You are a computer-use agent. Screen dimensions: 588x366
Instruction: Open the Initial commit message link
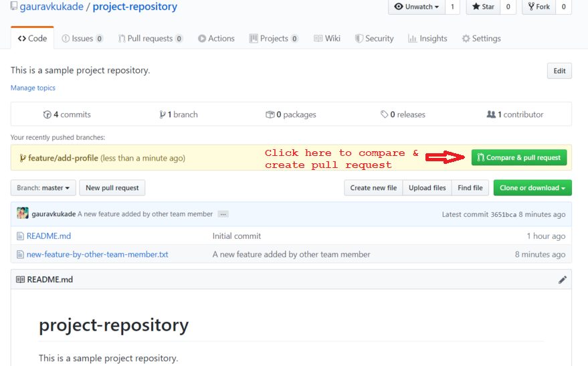coord(237,236)
